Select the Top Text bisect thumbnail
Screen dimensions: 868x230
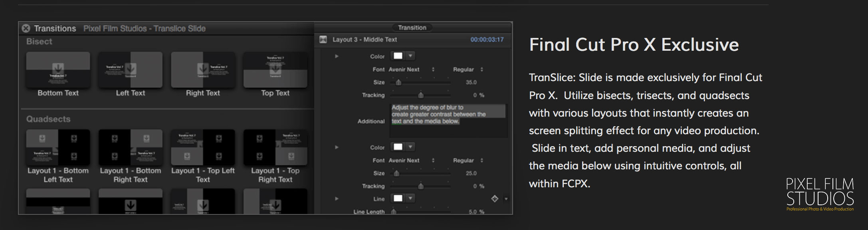(275, 70)
